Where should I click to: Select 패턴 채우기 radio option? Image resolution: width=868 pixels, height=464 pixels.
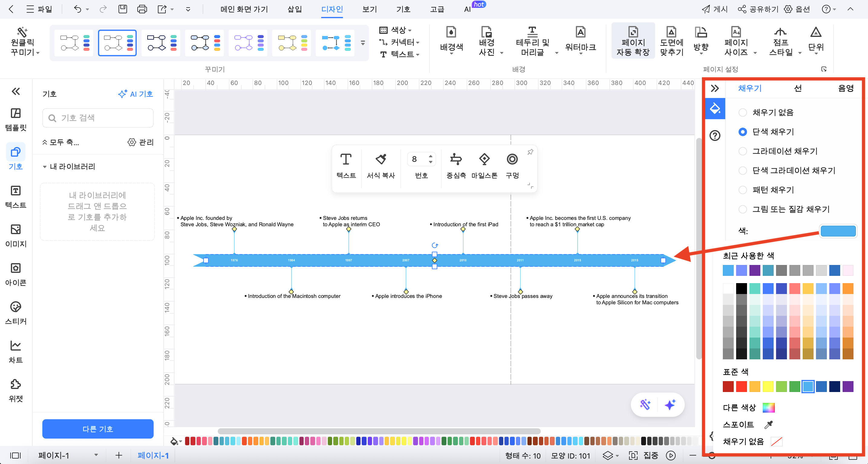click(743, 190)
